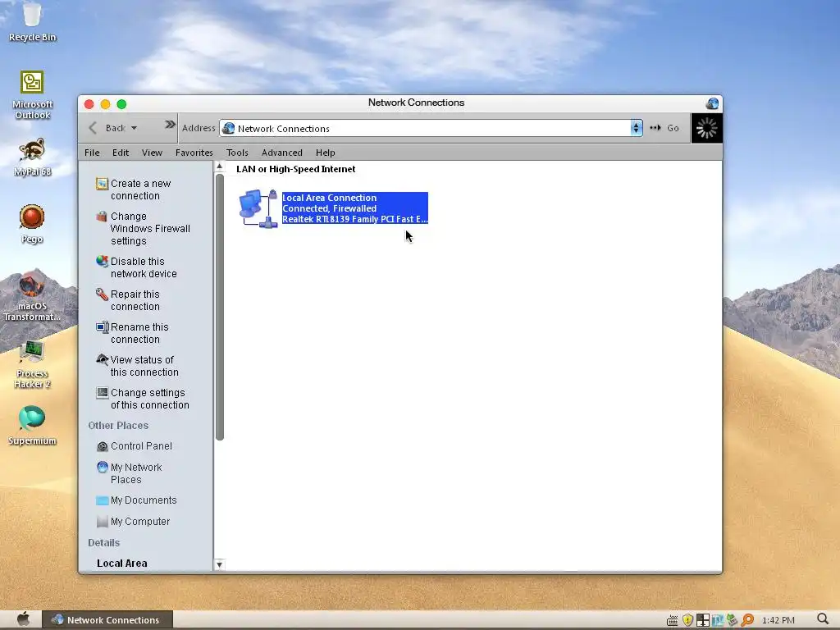
Task: Click the Change settings of this connection icon
Action: (x=102, y=393)
